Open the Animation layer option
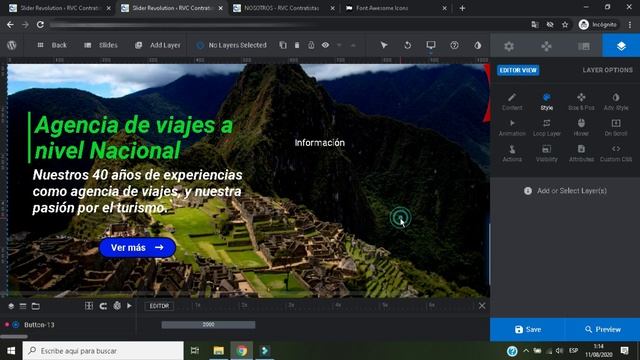Image resolution: width=640 pixels, height=360 pixels. 512,127
